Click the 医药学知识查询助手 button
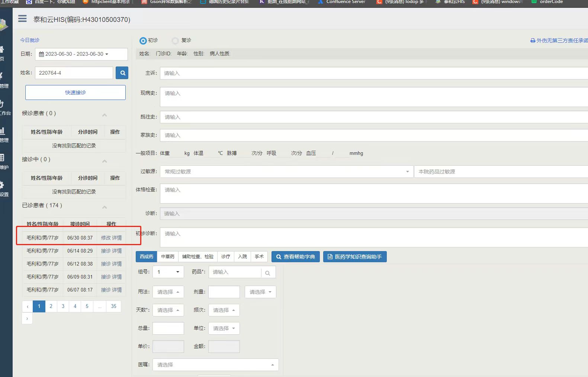 (x=355, y=257)
